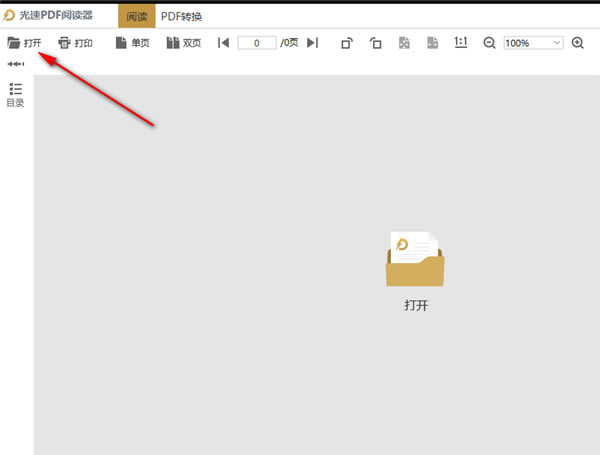
Task: Go to first page icon
Action: coord(223,43)
